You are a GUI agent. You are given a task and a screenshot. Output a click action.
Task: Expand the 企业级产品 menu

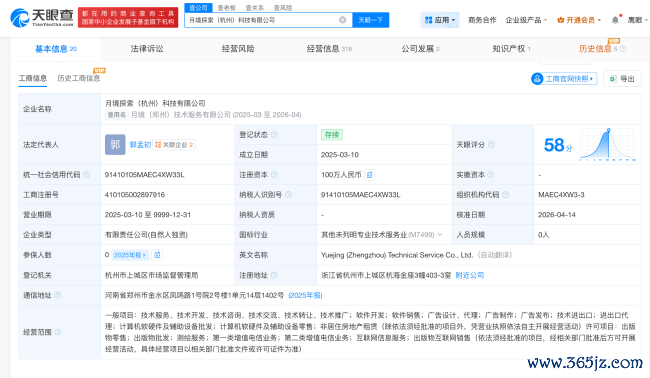[526, 20]
